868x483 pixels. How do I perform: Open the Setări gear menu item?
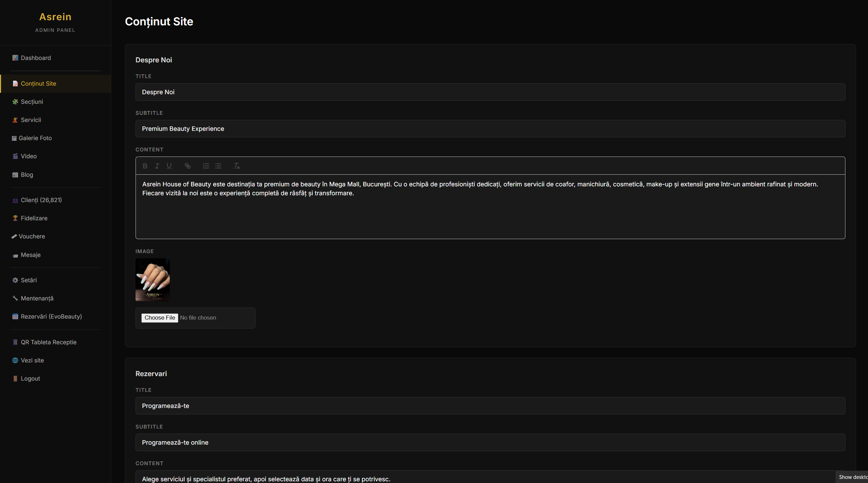(x=29, y=280)
